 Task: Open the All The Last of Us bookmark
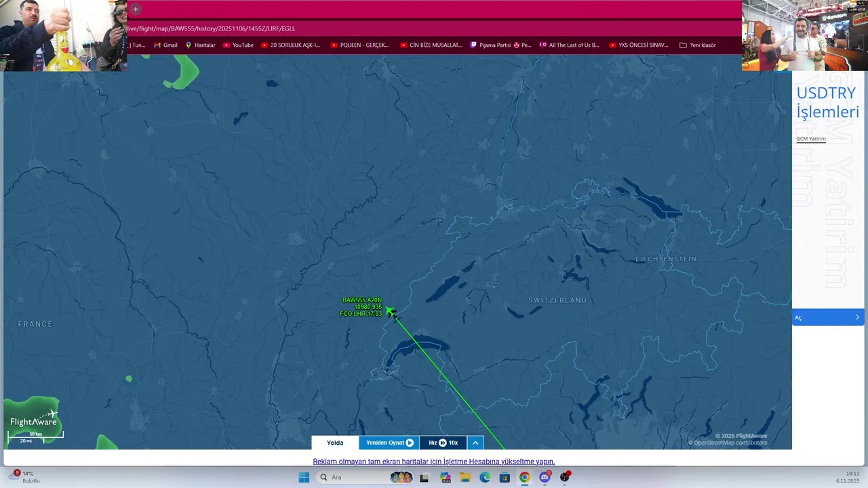coord(569,45)
